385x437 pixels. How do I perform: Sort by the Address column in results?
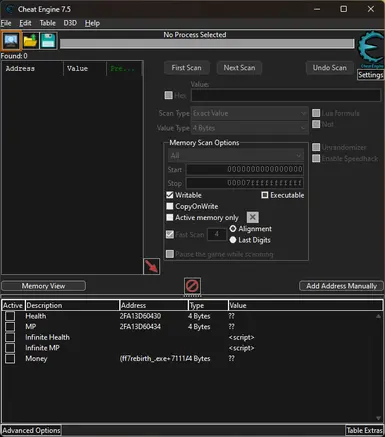[33, 69]
